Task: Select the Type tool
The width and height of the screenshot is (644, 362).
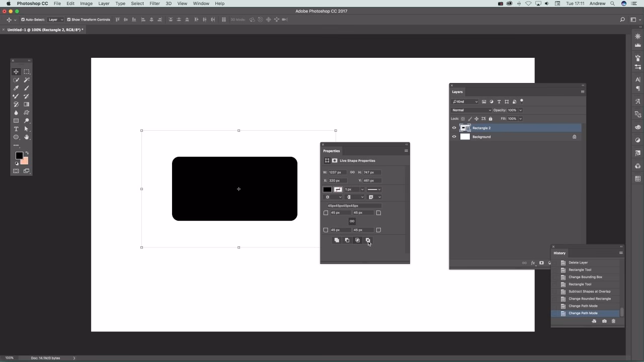Action: click(16, 129)
